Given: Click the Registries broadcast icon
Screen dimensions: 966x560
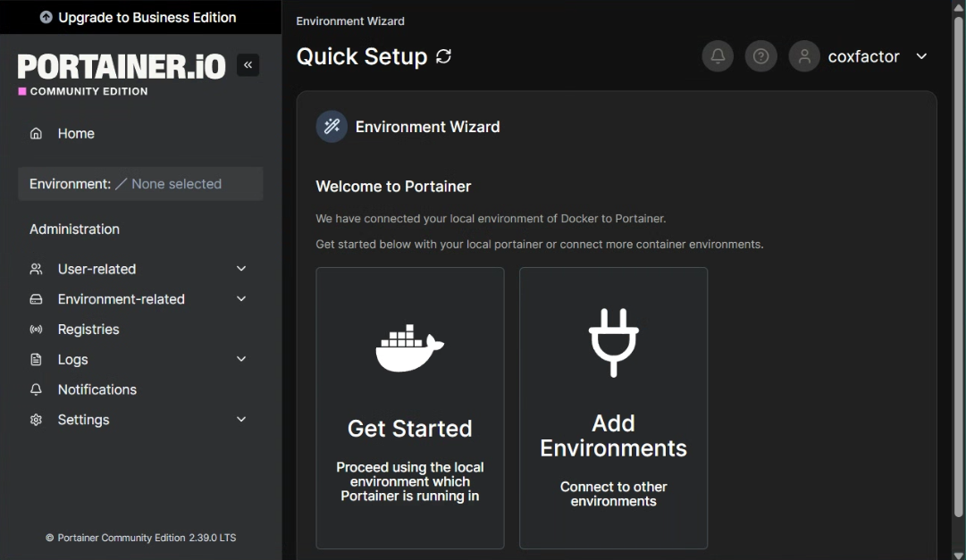Looking at the screenshot, I should click(x=37, y=330).
